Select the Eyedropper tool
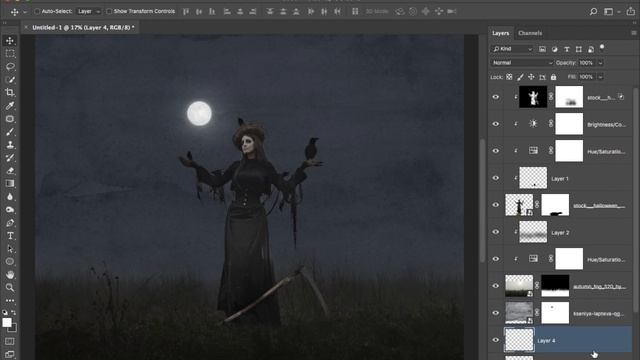 point(10,106)
